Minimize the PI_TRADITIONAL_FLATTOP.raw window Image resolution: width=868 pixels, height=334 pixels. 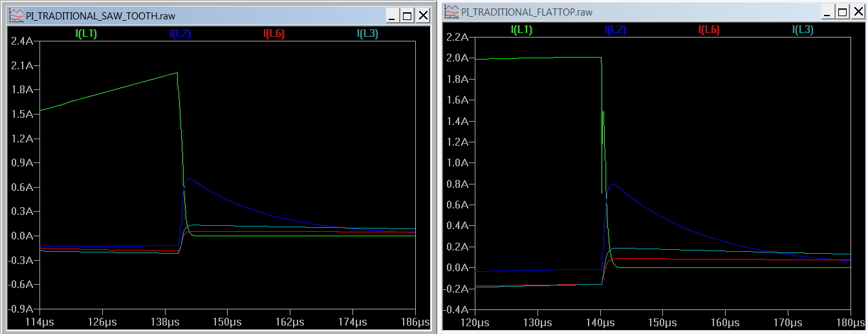tap(827, 12)
